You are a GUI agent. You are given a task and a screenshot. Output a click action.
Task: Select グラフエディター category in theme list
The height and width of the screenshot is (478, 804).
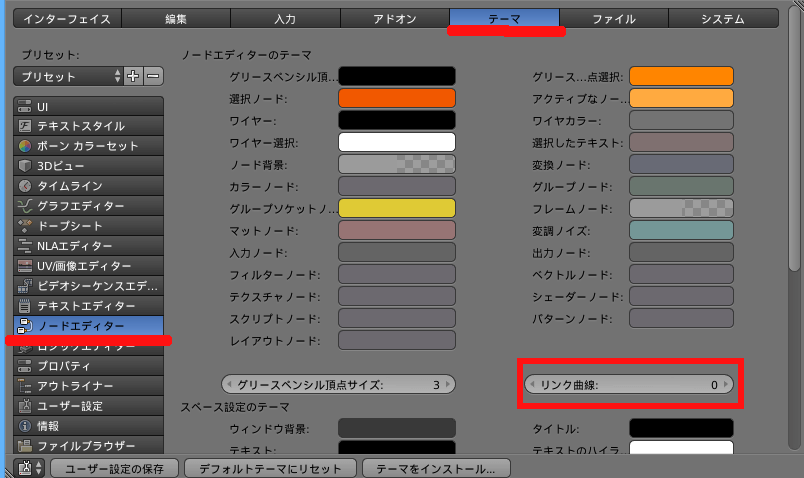coord(89,206)
